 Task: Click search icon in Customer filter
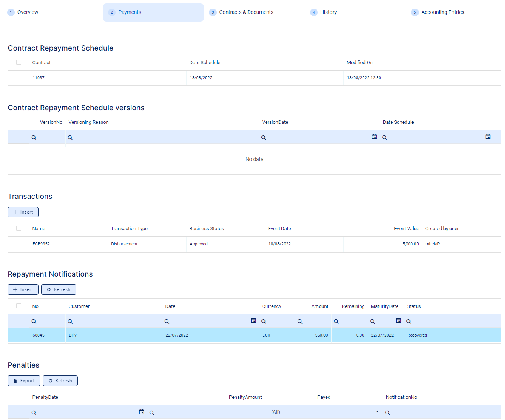click(x=70, y=322)
